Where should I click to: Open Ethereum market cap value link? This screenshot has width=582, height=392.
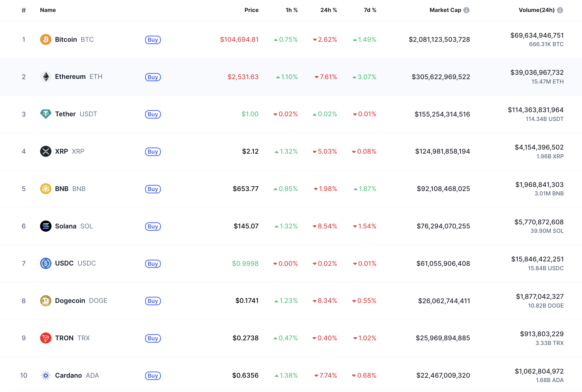(440, 77)
